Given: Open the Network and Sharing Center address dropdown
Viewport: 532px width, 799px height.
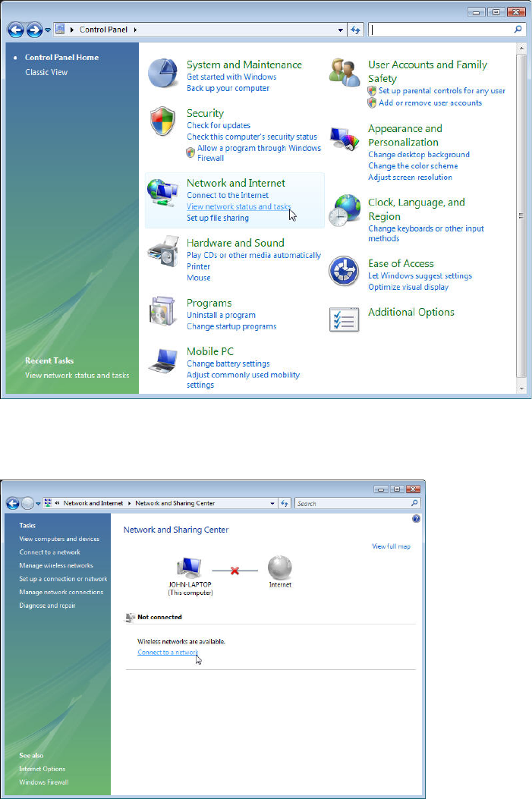Looking at the screenshot, I should [x=272, y=503].
